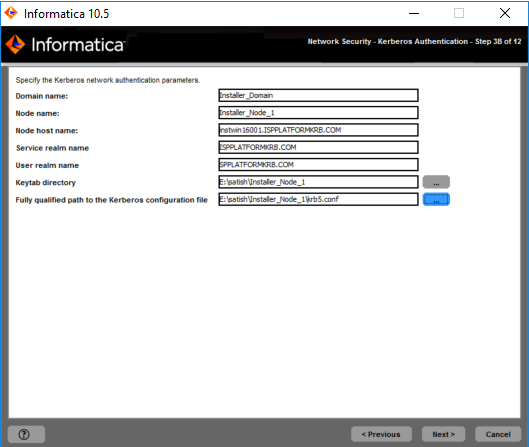Minimize the Informatica 10.5 window

(414, 13)
